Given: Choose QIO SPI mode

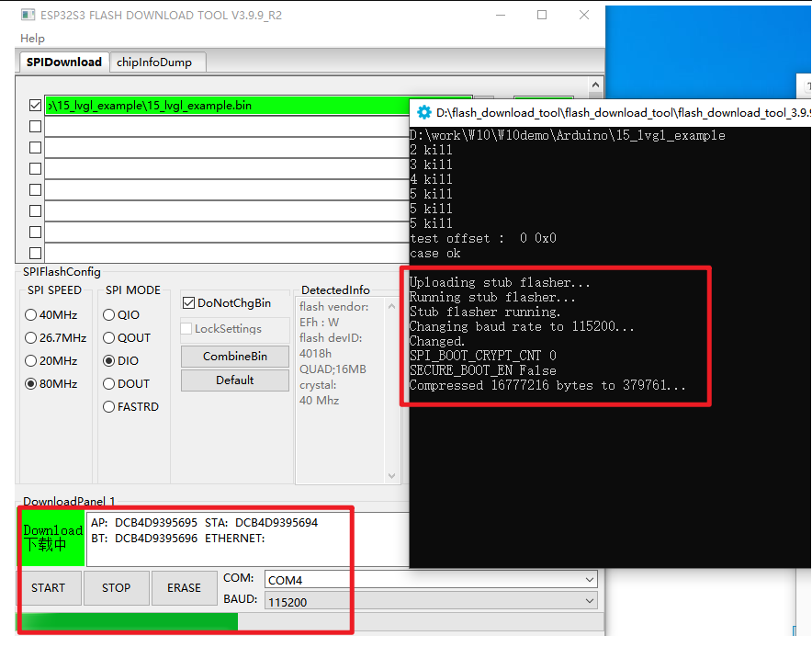Looking at the screenshot, I should point(110,315).
